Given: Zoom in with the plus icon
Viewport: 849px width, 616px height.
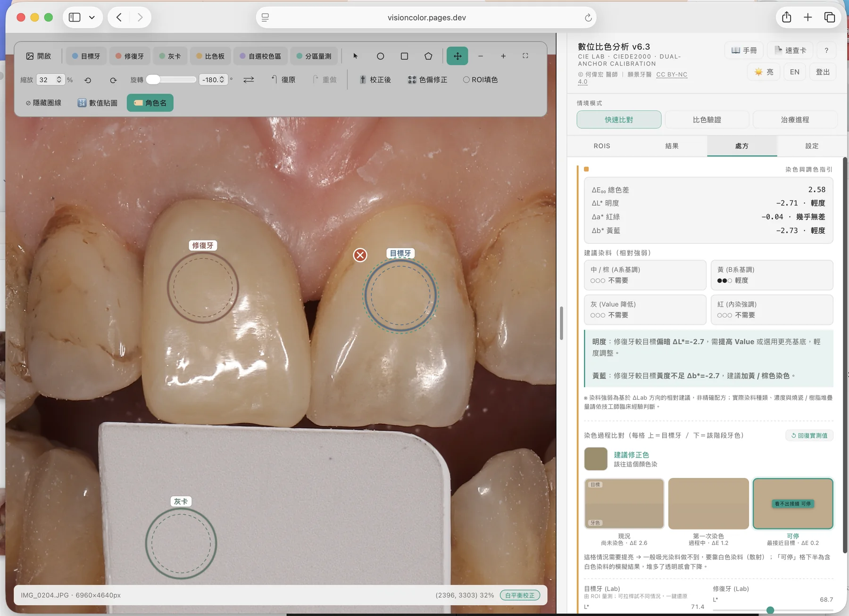Looking at the screenshot, I should (x=503, y=56).
